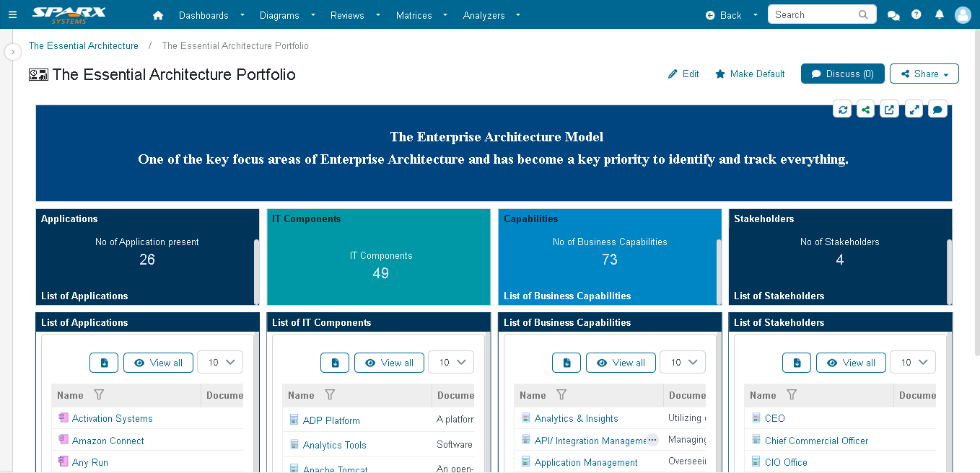
Task: Click the Discuss (0) button
Action: (842, 74)
